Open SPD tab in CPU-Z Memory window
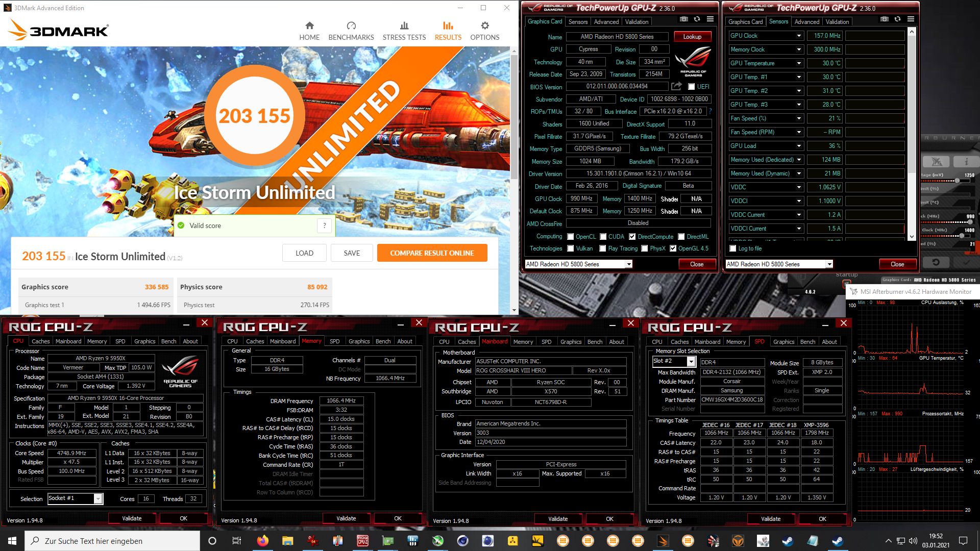 335,341
